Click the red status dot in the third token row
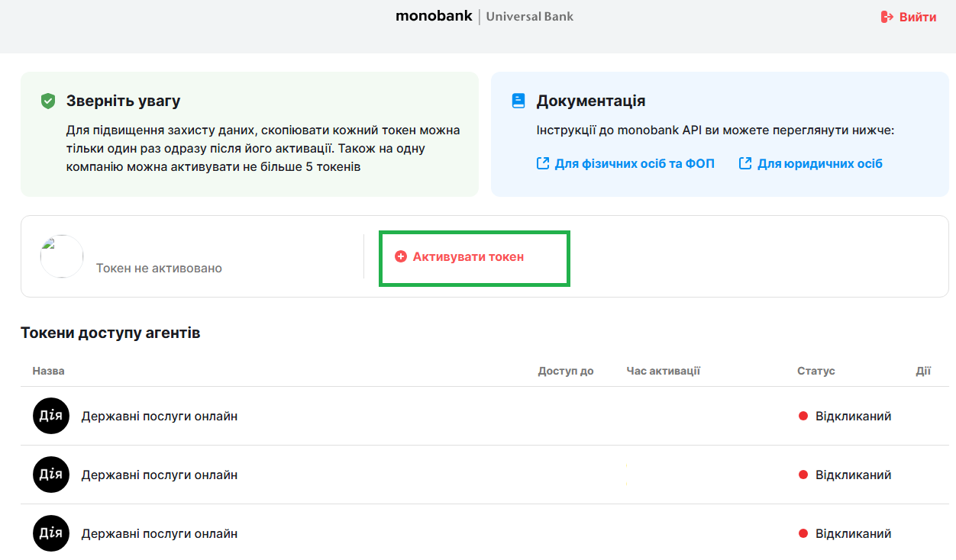The height and width of the screenshot is (560, 956). pyautogui.click(x=803, y=533)
